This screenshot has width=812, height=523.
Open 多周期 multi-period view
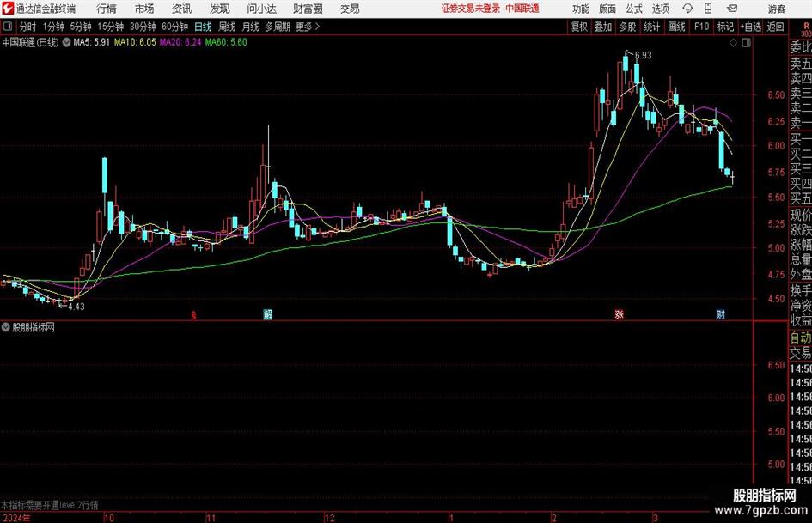coord(278,27)
